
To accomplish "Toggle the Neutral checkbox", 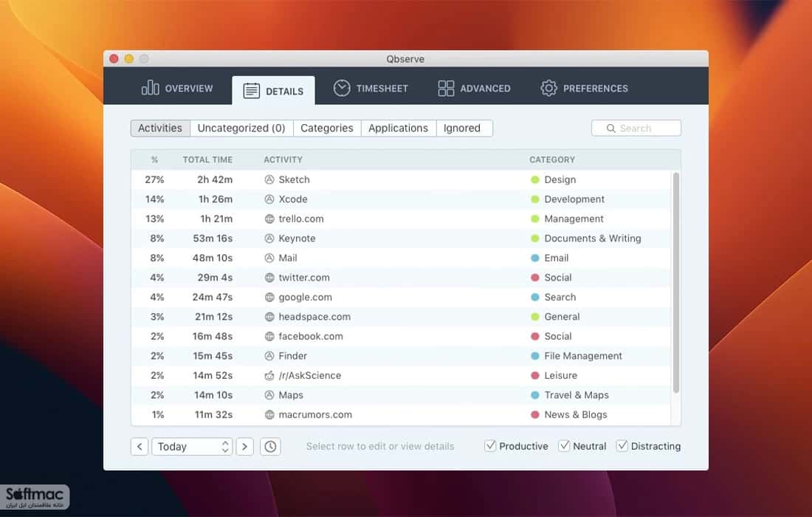I will [x=564, y=445].
